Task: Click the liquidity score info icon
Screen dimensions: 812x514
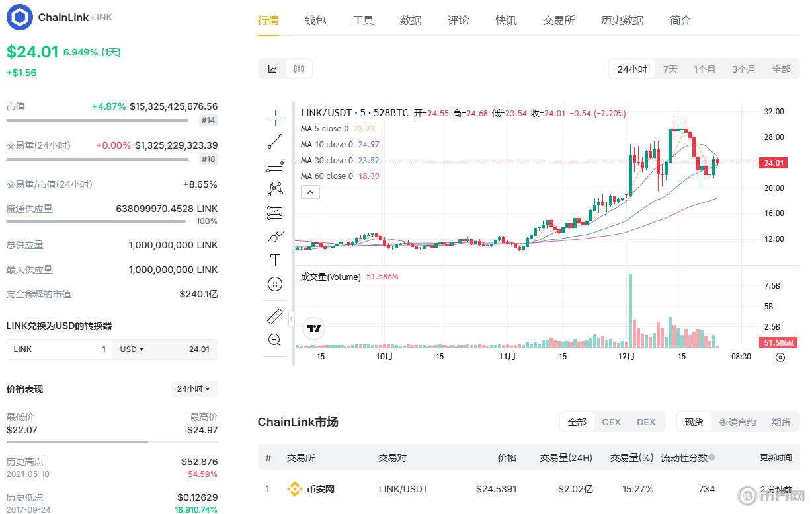Action: (711, 457)
